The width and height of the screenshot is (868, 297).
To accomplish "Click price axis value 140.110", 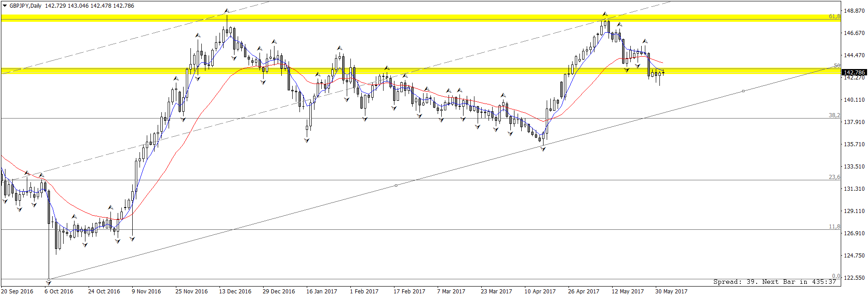I will [x=854, y=100].
